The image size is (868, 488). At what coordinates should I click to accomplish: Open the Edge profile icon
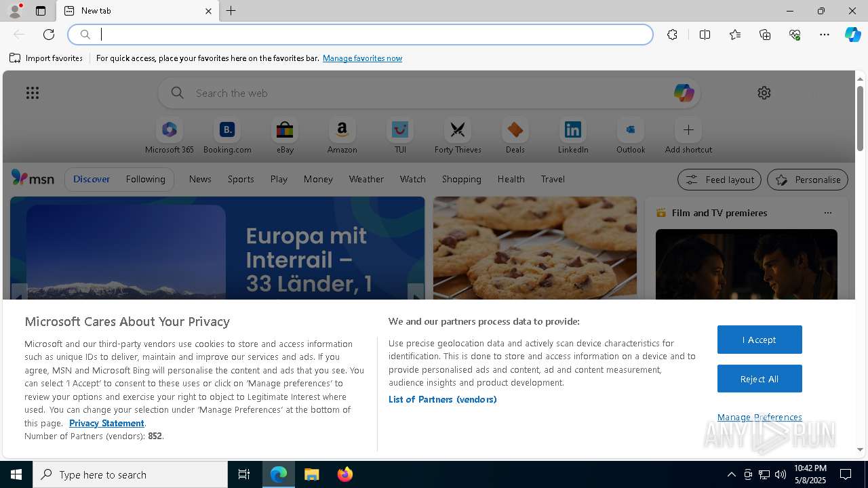[14, 11]
